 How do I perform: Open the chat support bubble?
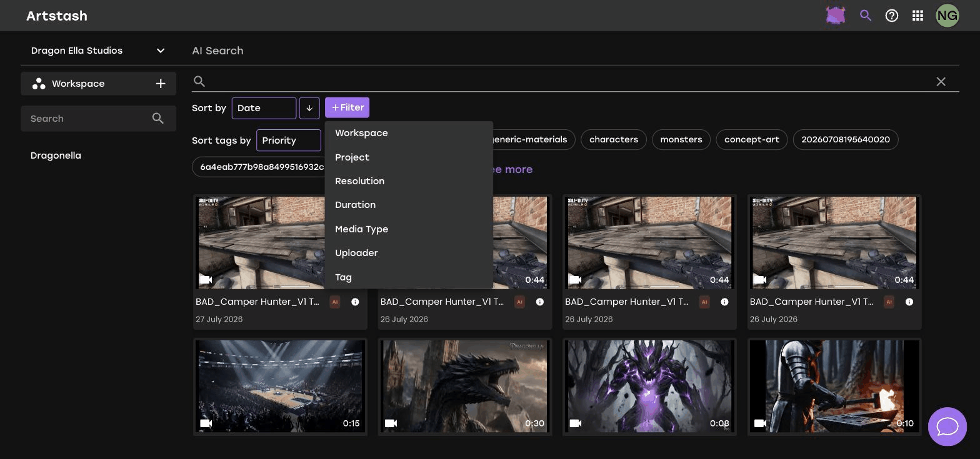tap(947, 427)
